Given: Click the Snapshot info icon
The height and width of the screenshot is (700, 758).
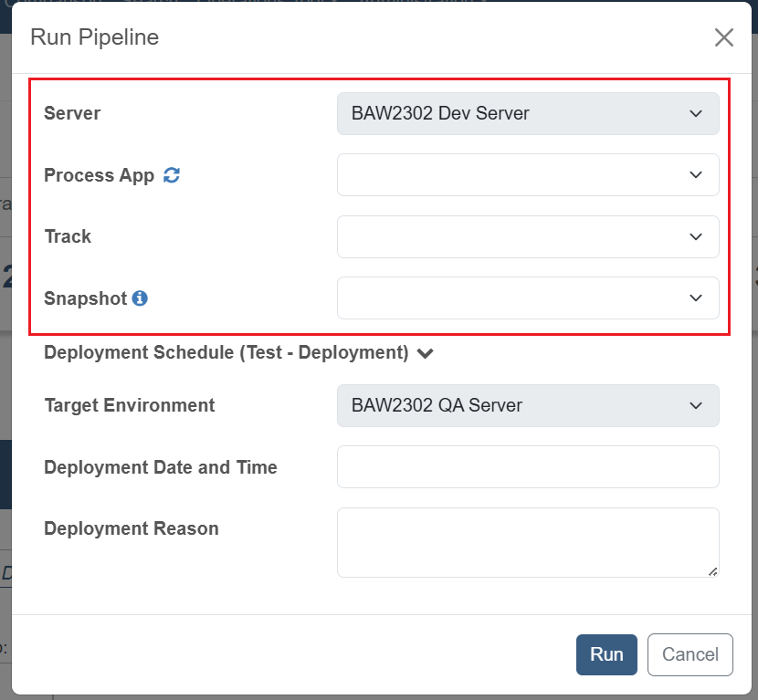Looking at the screenshot, I should (x=140, y=298).
